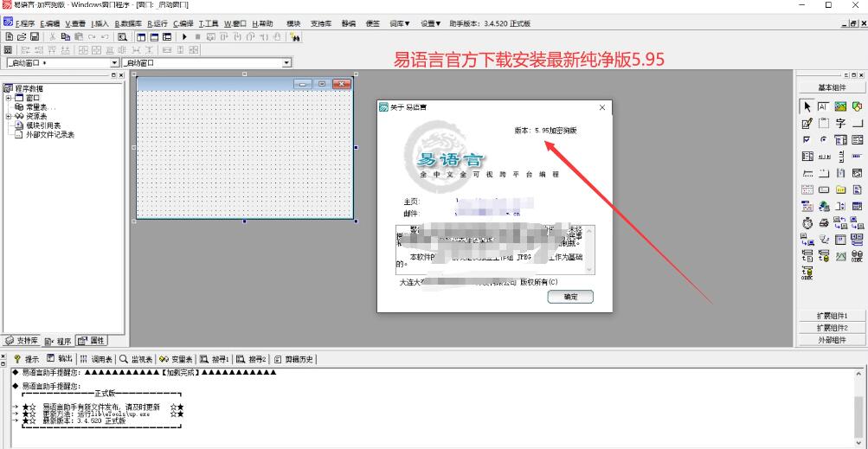This screenshot has width=868, height=449.
Task: Click the Find magnifier toolbar icon
Action: [x=122, y=36]
